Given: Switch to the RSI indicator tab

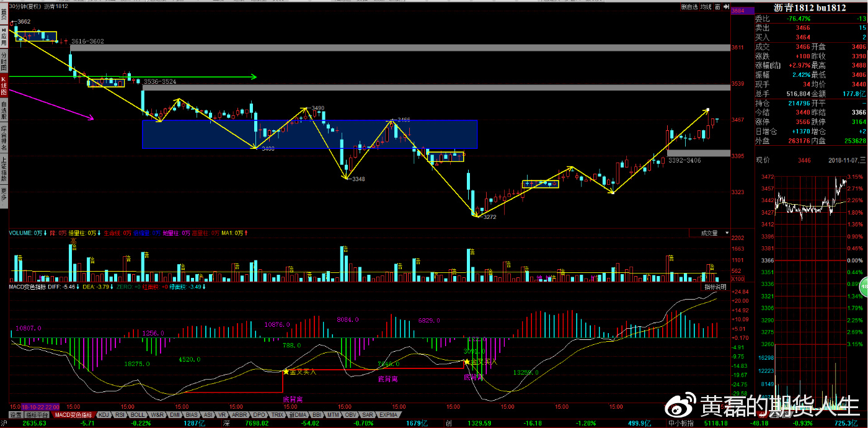Looking at the screenshot, I should coord(120,414).
